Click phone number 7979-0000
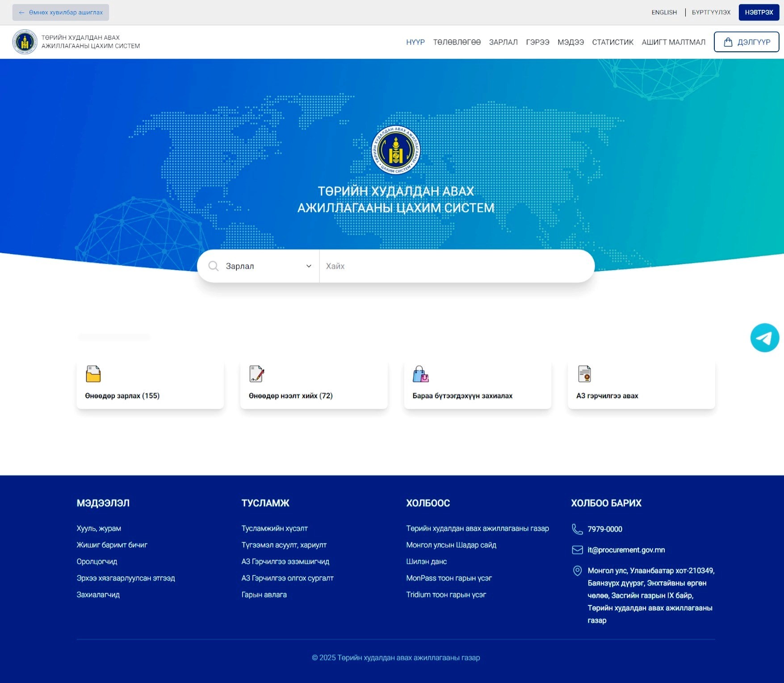Viewport: 784px width, 683px height. (x=605, y=529)
